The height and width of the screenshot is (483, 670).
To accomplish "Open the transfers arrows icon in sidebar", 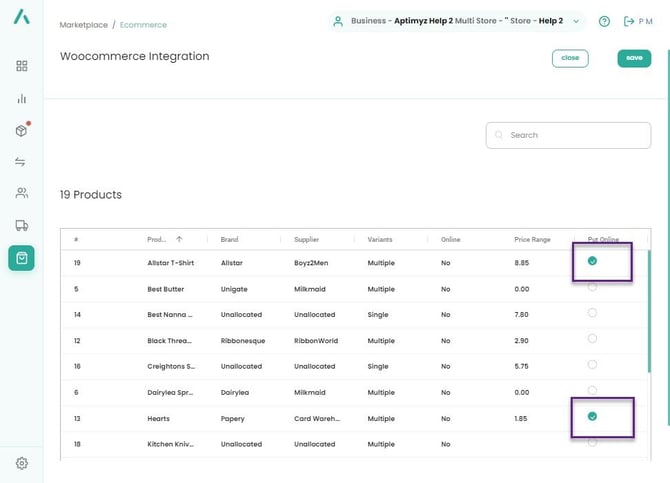I will [22, 162].
